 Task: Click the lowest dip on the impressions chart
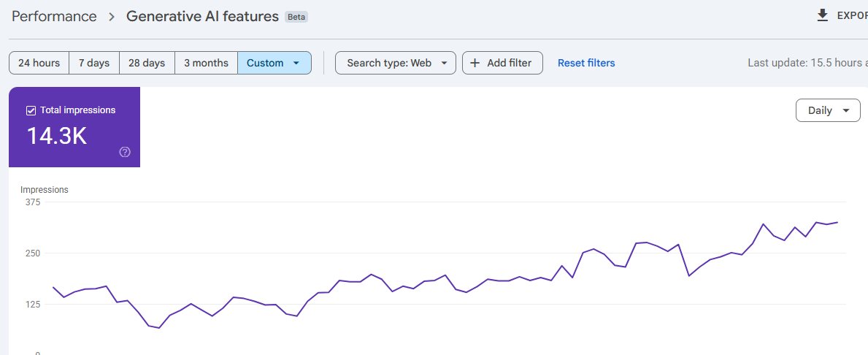click(x=159, y=328)
